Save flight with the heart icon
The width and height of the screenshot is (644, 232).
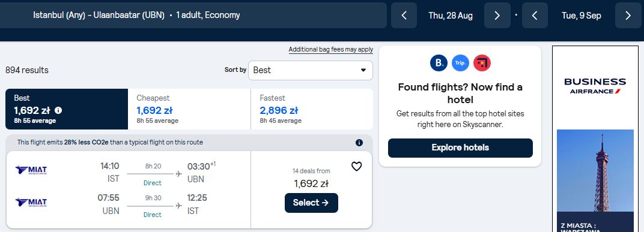[356, 167]
